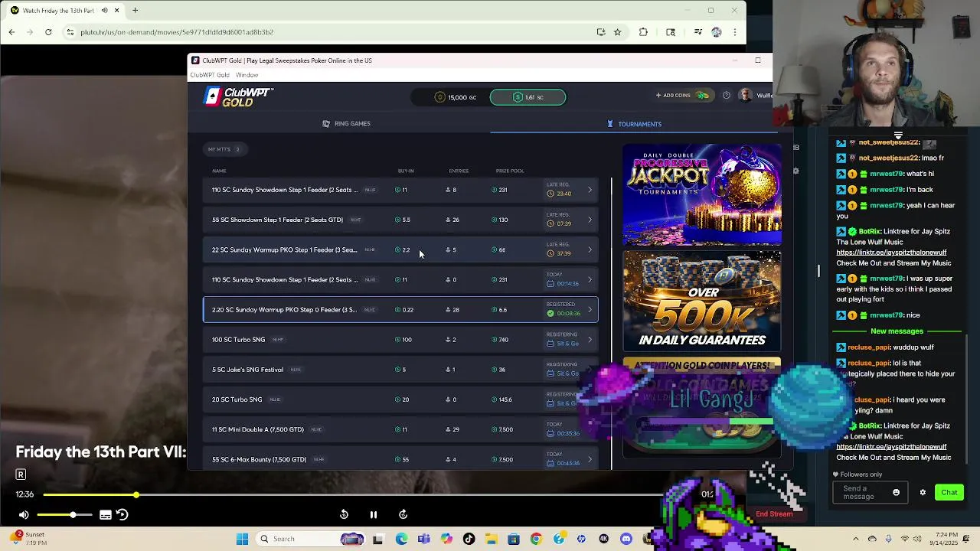Mute the Pluto video volume

tap(24, 515)
